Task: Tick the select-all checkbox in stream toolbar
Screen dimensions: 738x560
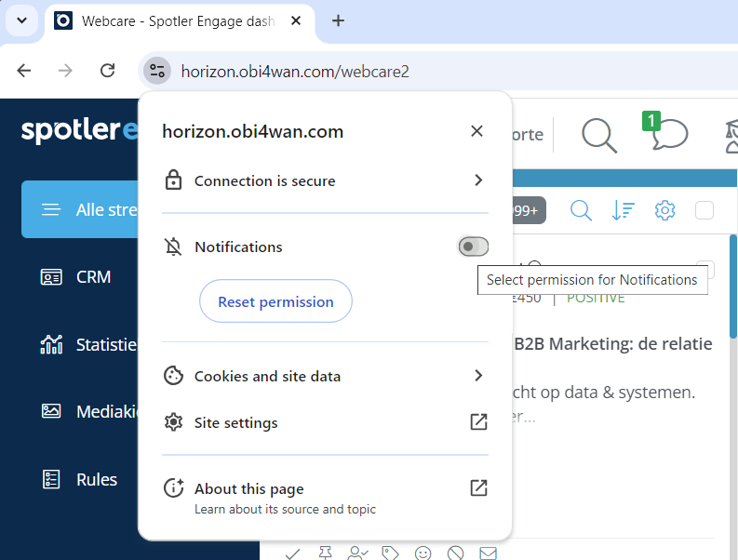Action: tap(704, 210)
